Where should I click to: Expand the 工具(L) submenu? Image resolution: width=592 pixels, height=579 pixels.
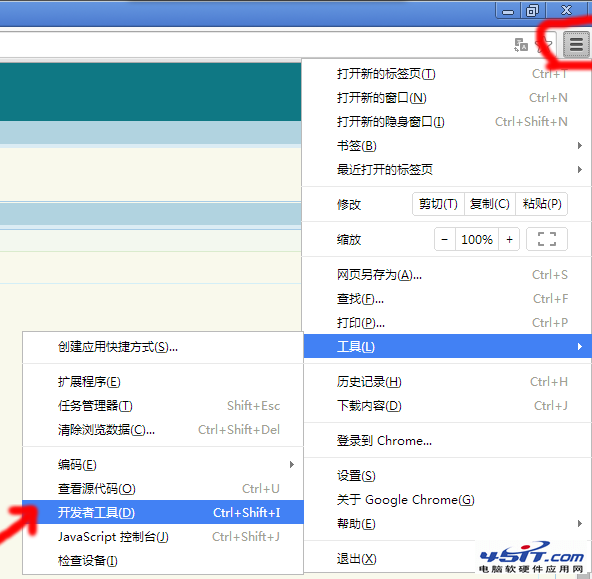tap(447, 346)
